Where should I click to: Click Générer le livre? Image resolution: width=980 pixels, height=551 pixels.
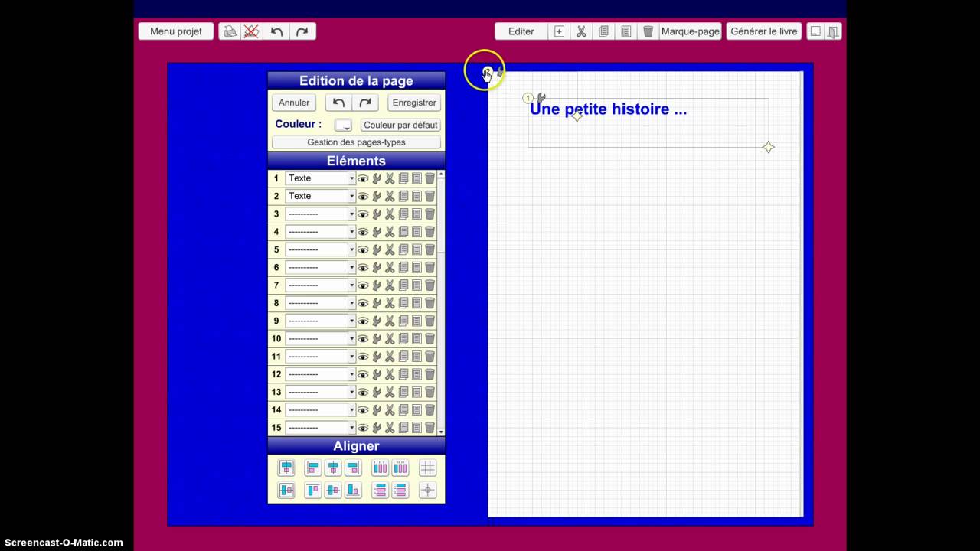click(x=764, y=31)
